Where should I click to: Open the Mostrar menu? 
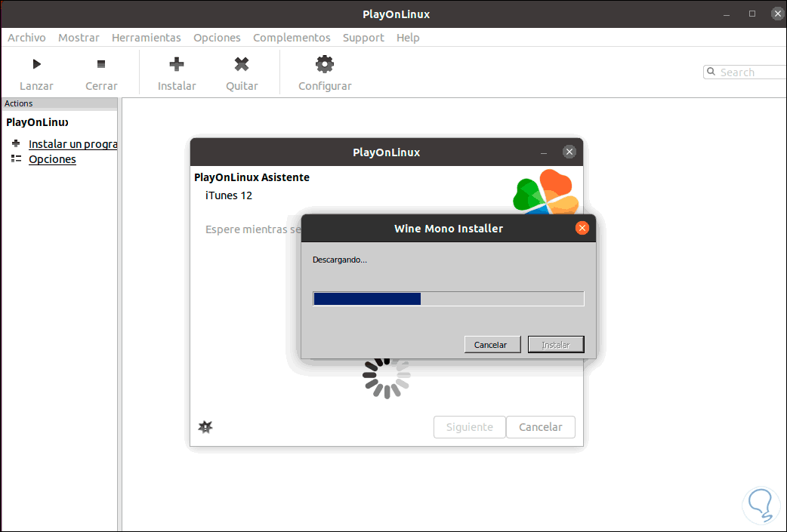[79, 38]
